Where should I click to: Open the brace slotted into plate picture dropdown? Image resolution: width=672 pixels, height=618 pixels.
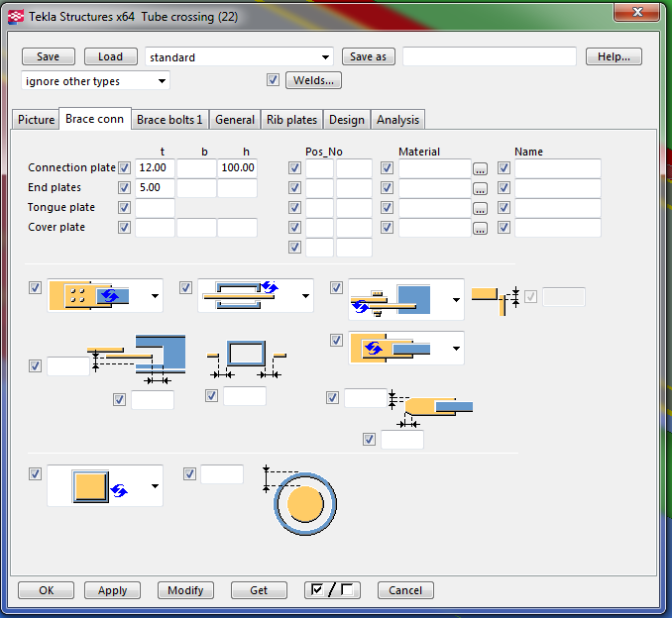click(405, 349)
